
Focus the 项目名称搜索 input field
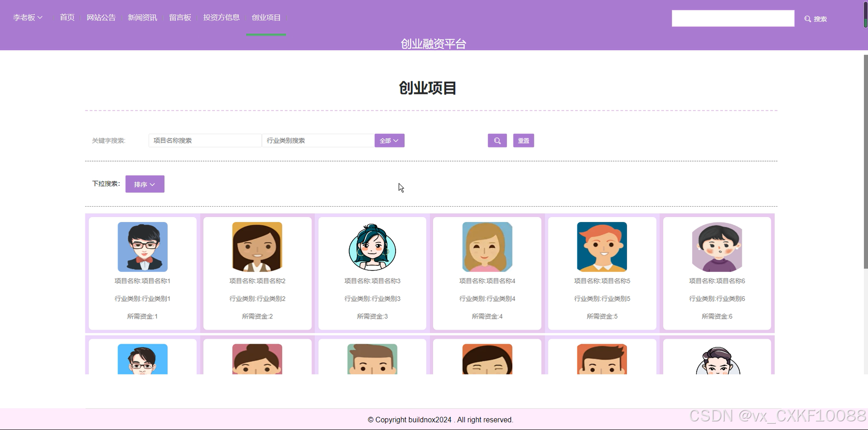(205, 141)
